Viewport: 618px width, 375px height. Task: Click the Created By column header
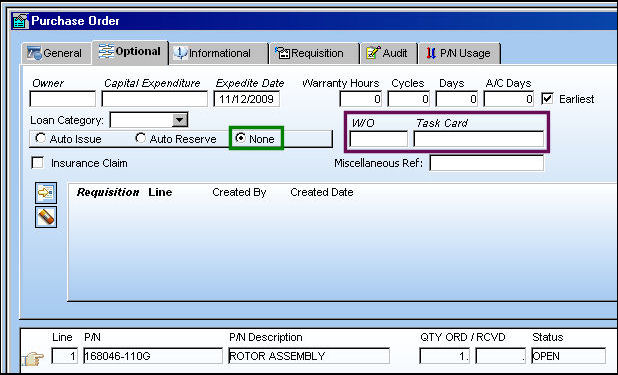pos(239,192)
